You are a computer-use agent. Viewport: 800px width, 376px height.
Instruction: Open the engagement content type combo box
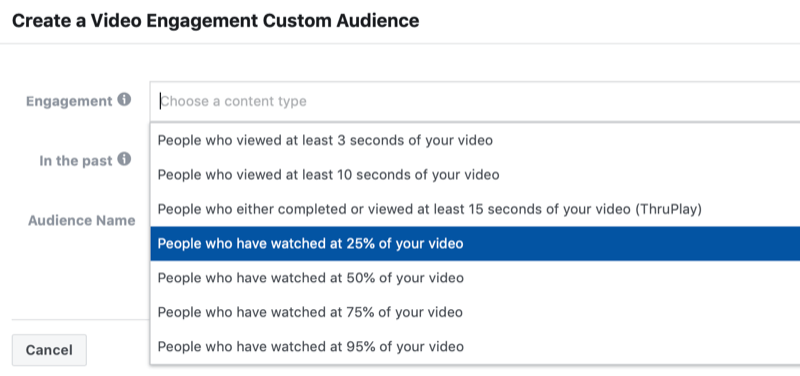tap(474, 102)
